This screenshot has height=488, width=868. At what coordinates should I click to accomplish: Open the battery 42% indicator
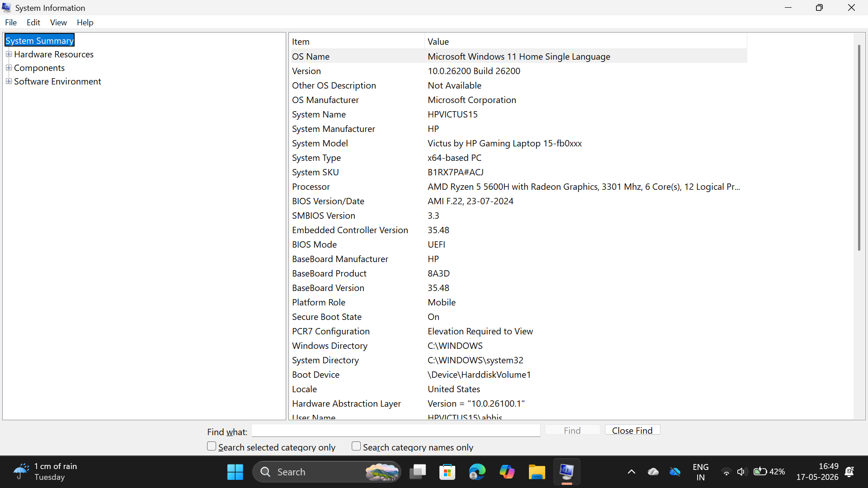point(769,472)
